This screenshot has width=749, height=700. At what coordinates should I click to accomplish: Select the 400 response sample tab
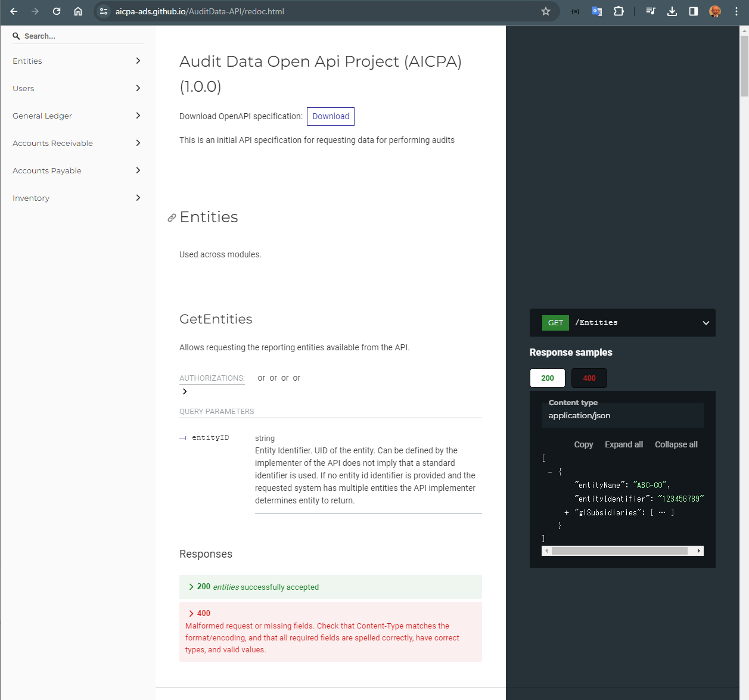pyautogui.click(x=589, y=378)
